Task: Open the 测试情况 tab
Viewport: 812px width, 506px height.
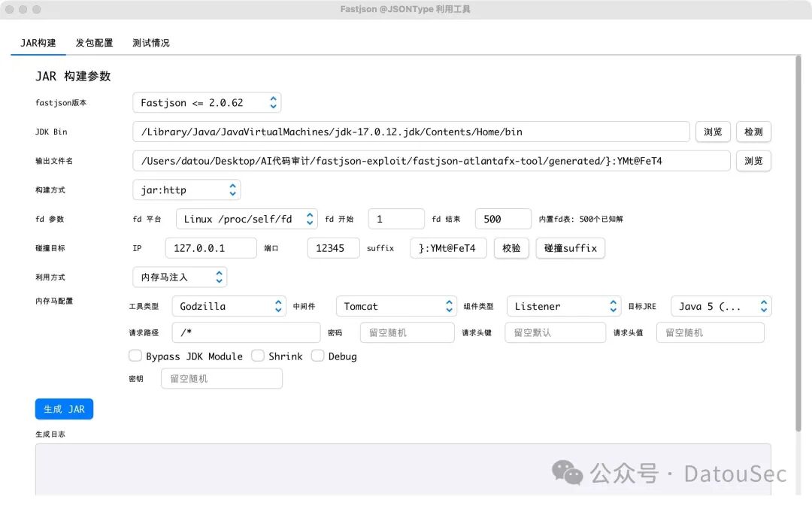Action: (150, 43)
